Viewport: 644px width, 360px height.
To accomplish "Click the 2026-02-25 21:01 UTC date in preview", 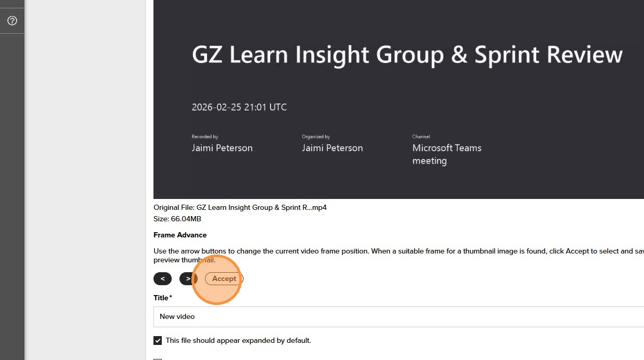I will click(239, 108).
